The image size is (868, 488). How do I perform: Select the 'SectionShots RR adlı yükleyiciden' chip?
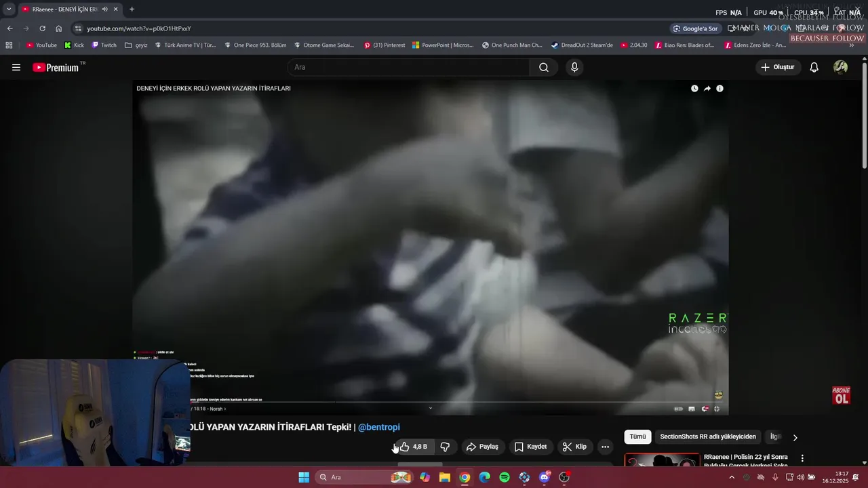(x=708, y=437)
